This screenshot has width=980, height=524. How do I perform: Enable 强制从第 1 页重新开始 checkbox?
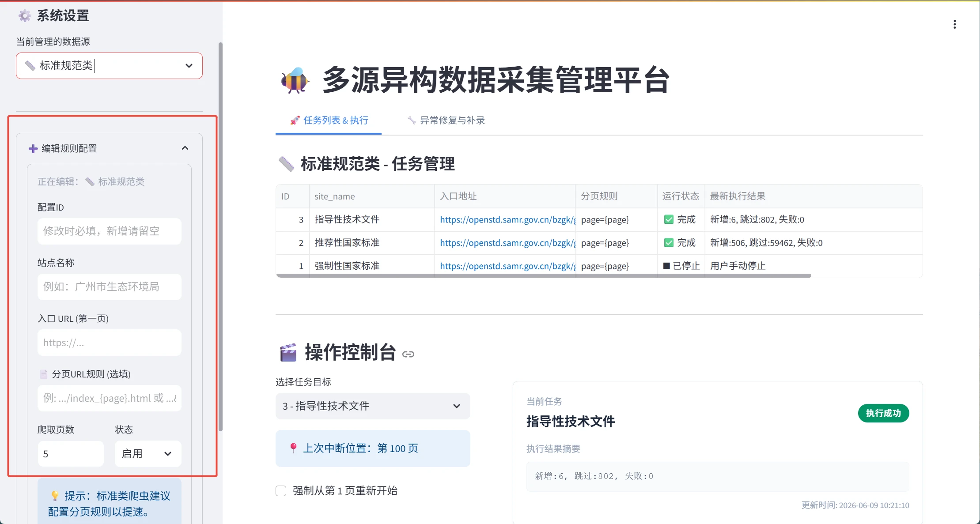281,491
